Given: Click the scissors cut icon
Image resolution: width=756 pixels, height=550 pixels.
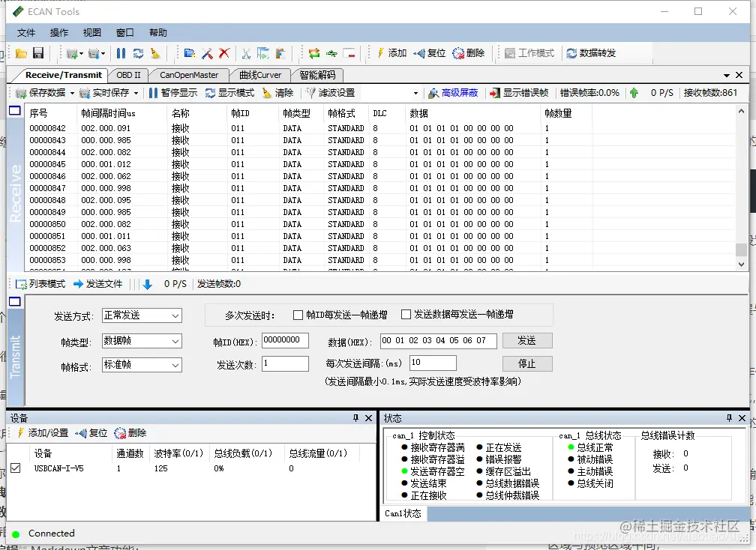Looking at the screenshot, I should [246, 53].
